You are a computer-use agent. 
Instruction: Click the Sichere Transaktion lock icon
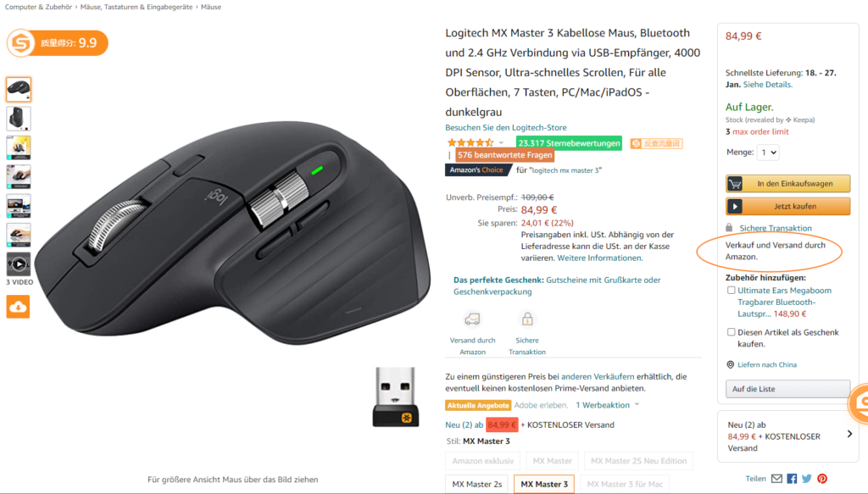coord(527,319)
